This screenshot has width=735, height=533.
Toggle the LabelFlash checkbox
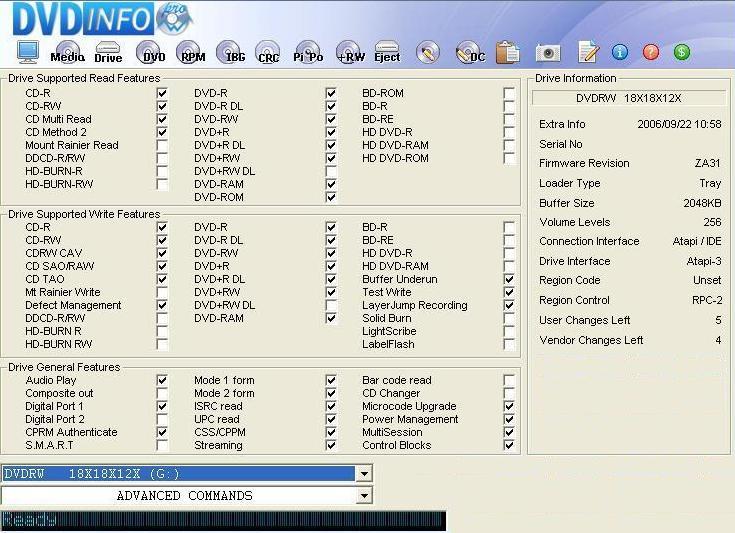[509, 344]
